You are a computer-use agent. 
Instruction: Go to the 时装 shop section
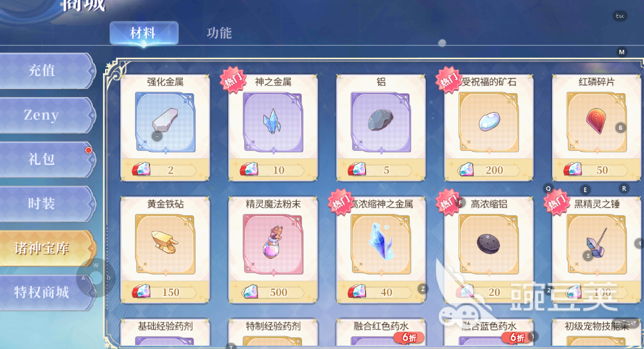[x=46, y=203]
